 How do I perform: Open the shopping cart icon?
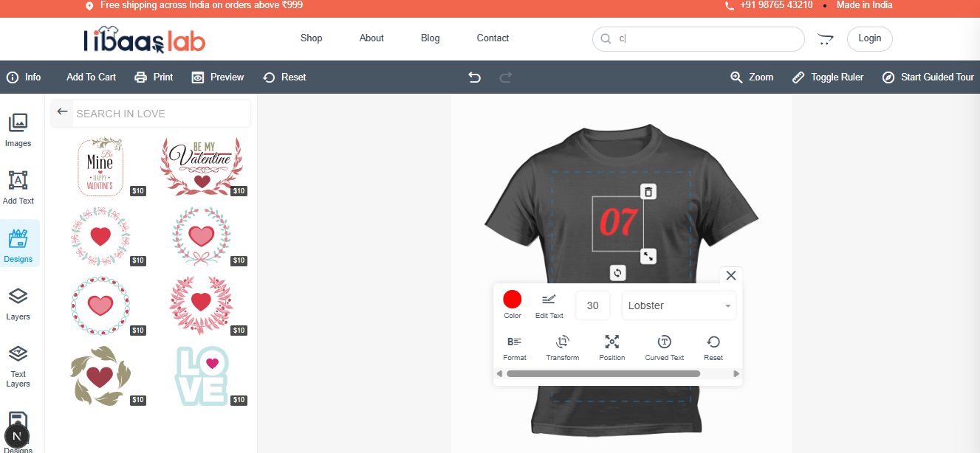pos(825,39)
